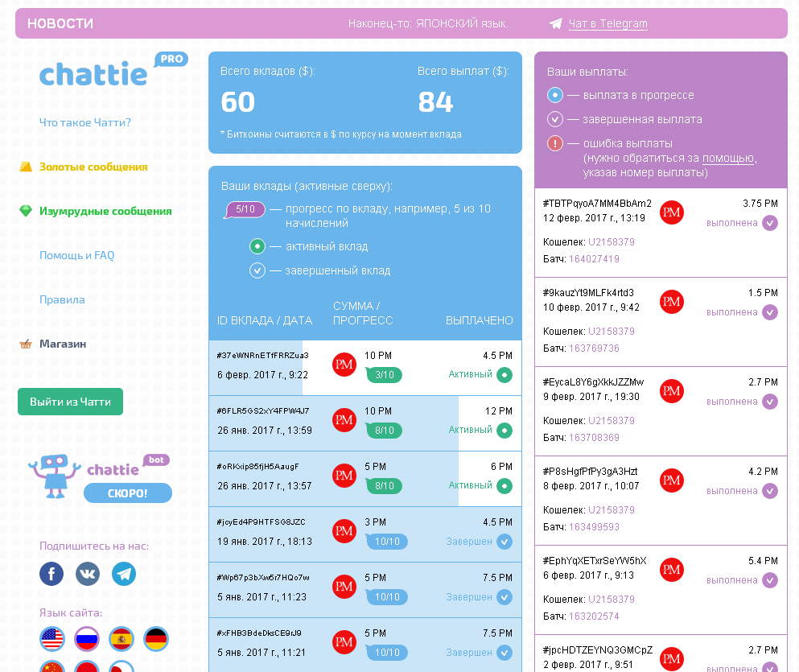The width and height of the screenshot is (799, 672).
Task: Click the emerald gem icon next to Изумрудные сообщения
Action: (26, 211)
